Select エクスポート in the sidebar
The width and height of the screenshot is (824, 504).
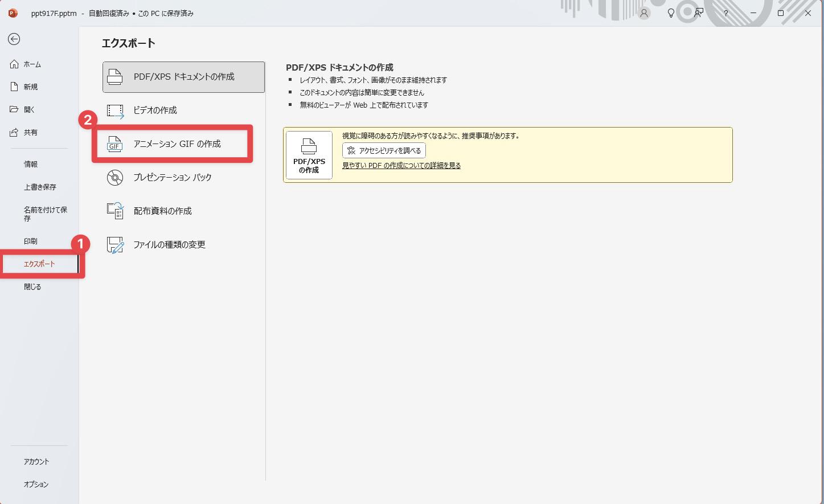[39, 264]
